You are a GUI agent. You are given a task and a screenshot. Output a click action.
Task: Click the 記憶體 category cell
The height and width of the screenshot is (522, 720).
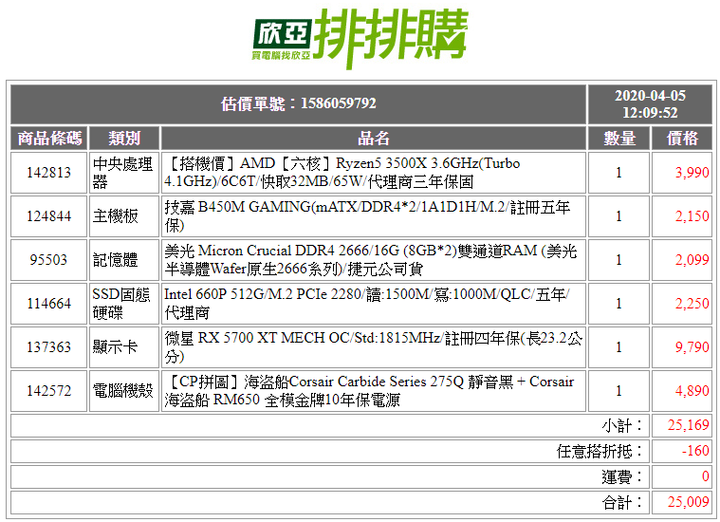(x=124, y=260)
